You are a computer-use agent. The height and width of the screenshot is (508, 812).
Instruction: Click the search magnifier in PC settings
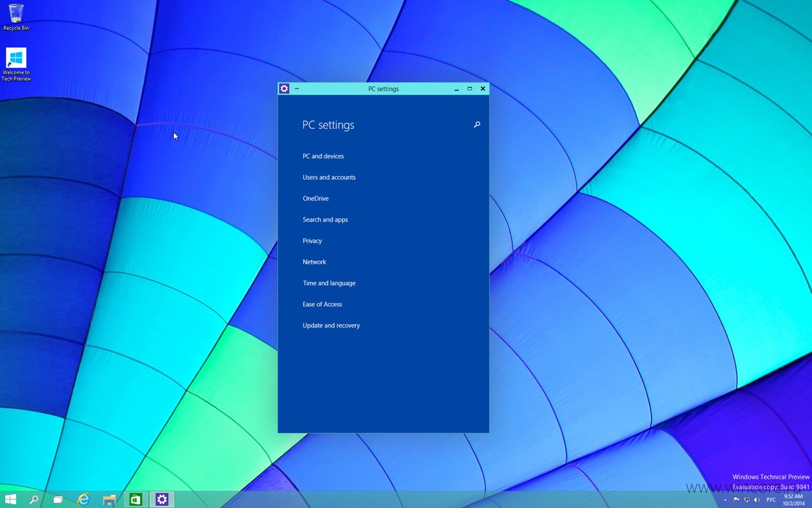pyautogui.click(x=477, y=125)
